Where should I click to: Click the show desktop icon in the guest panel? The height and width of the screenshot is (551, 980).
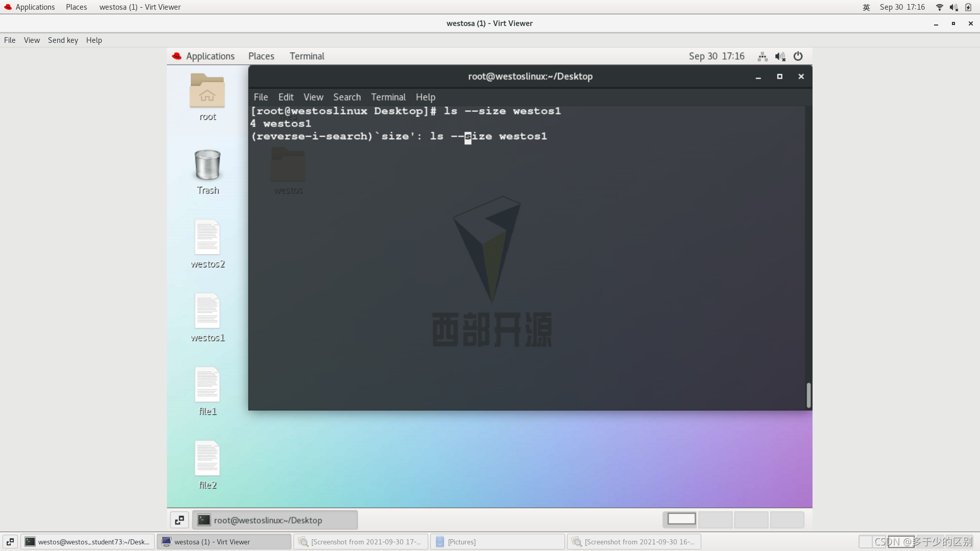pyautogui.click(x=180, y=520)
